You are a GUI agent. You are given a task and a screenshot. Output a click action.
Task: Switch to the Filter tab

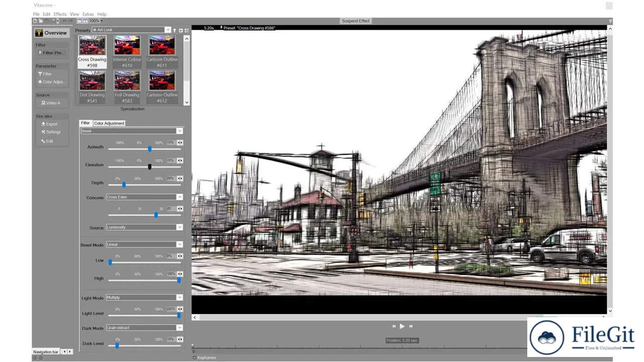point(86,123)
